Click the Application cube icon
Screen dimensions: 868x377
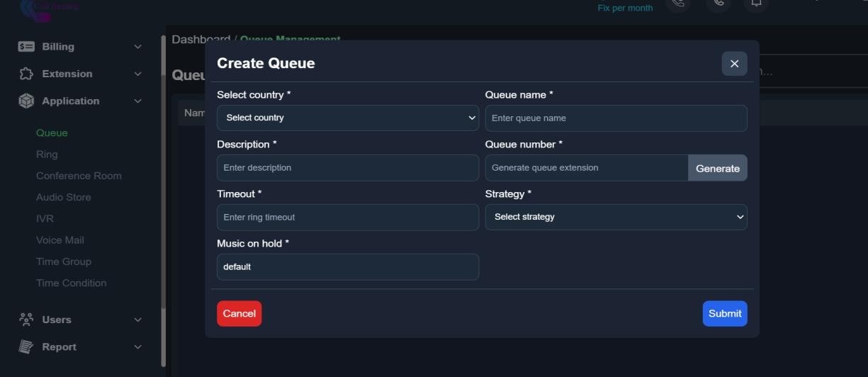pyautogui.click(x=26, y=101)
